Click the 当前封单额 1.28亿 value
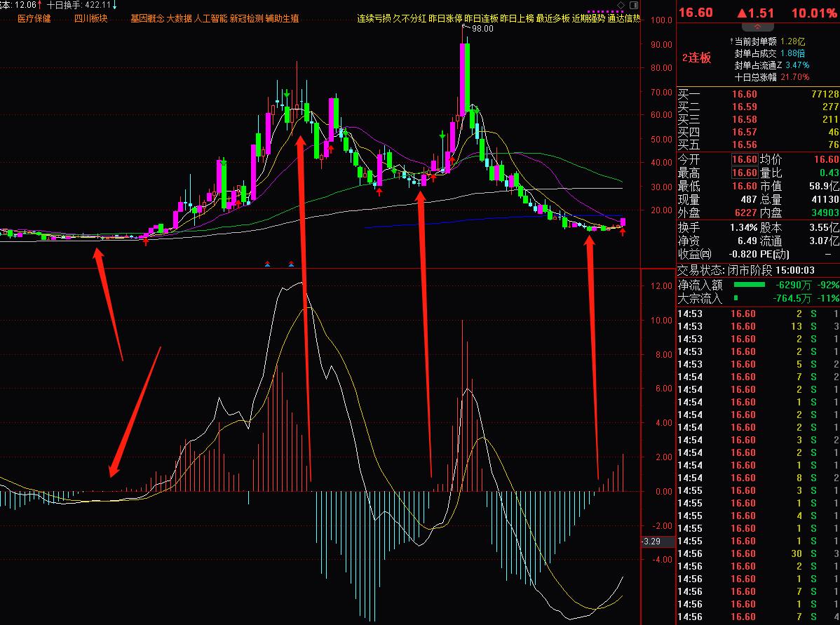Image resolution: width=840 pixels, height=625 pixels. coord(792,41)
